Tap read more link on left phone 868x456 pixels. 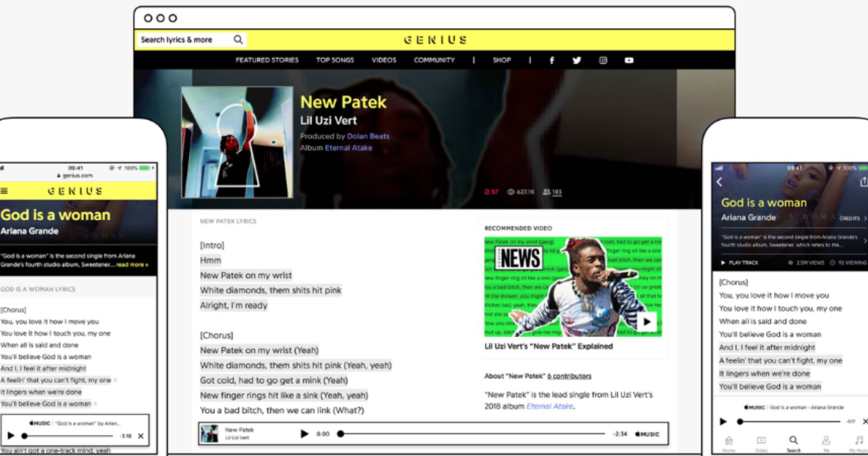click(132, 265)
